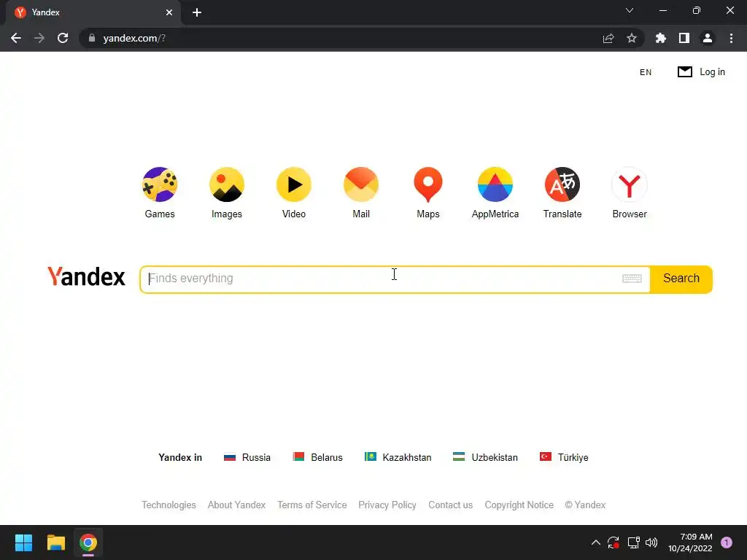Open the Yandex Maps pin icon
The width and height of the screenshot is (747, 560).
pyautogui.click(x=428, y=184)
